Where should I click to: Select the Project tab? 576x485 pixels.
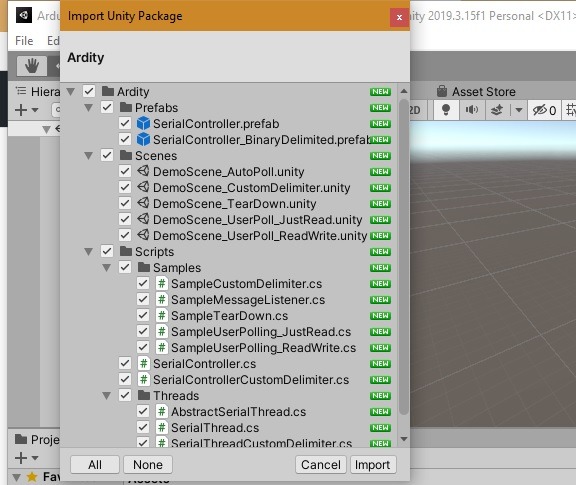click(37, 439)
